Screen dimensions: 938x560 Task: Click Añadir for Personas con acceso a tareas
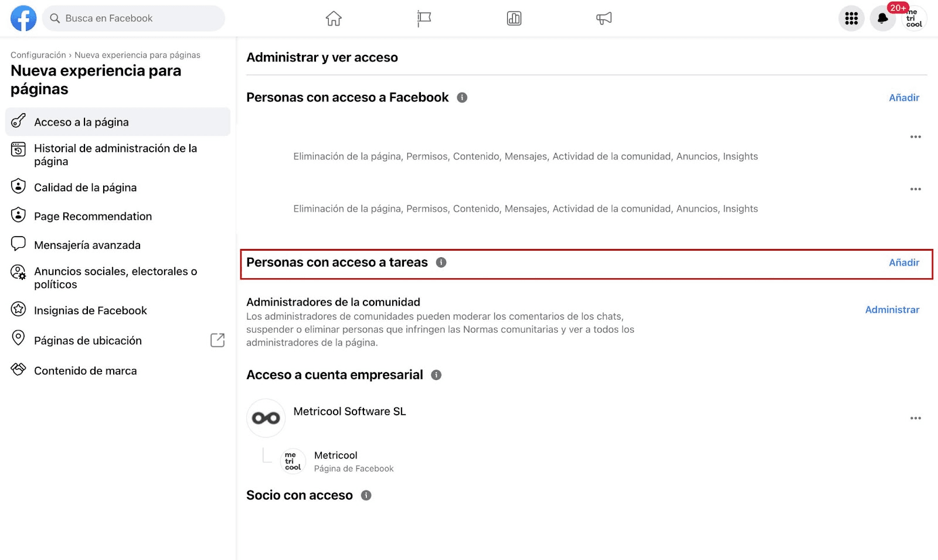pos(904,262)
